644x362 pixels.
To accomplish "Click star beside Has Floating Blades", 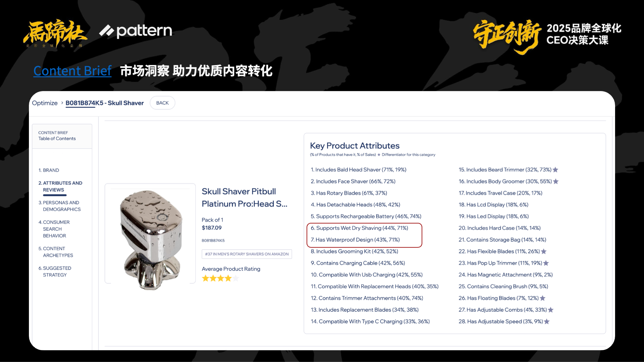I will (542, 298).
